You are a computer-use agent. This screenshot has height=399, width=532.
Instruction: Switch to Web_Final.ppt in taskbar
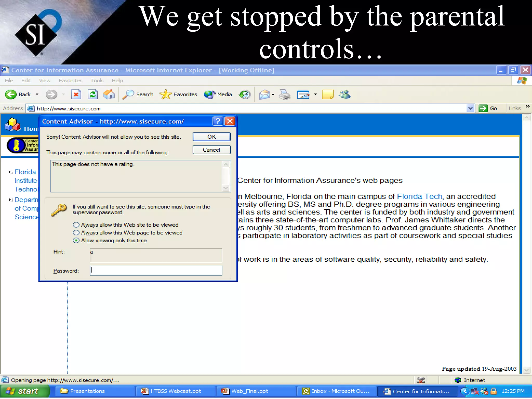[x=257, y=391]
